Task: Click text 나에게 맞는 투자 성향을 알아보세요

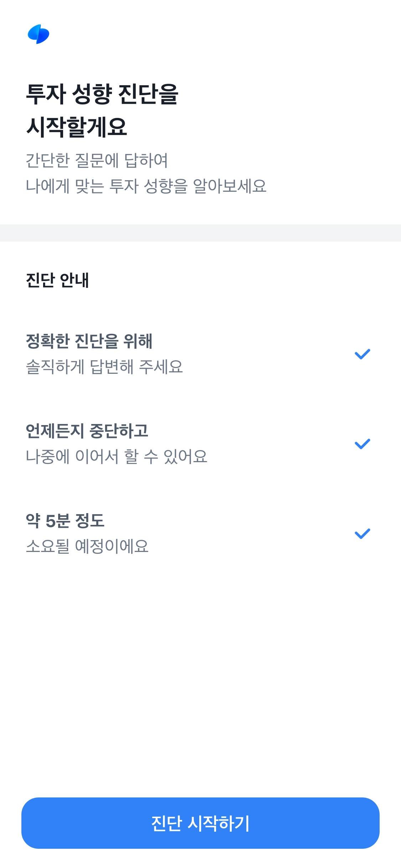Action: (x=146, y=186)
